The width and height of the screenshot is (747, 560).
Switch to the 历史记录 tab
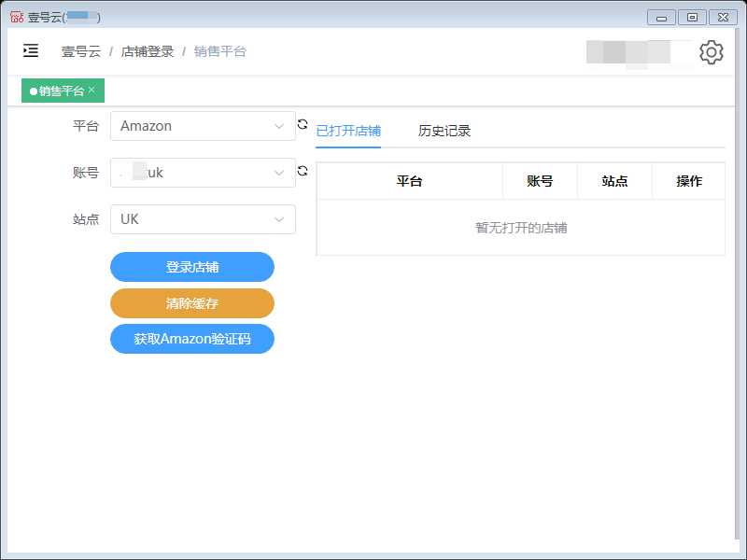[x=444, y=131]
